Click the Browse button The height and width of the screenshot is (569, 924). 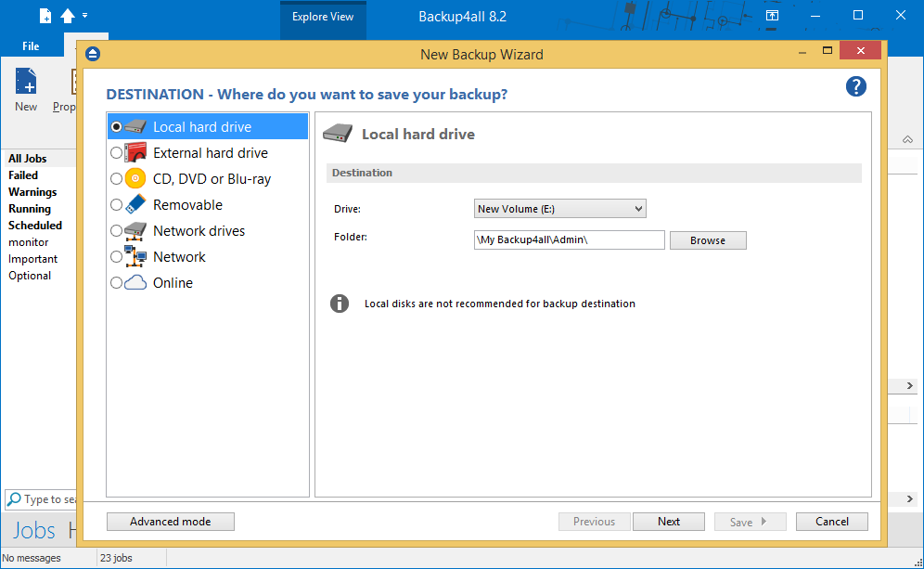[708, 240]
